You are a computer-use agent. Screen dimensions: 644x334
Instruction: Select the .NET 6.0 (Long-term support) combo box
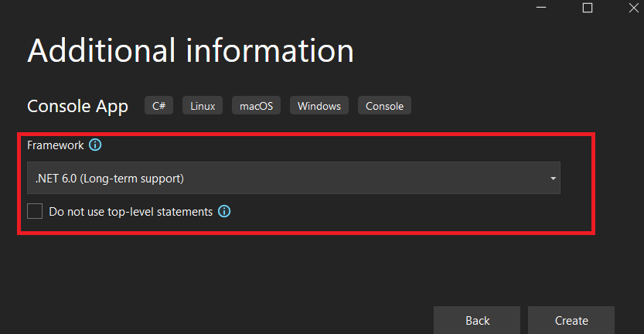pos(294,178)
